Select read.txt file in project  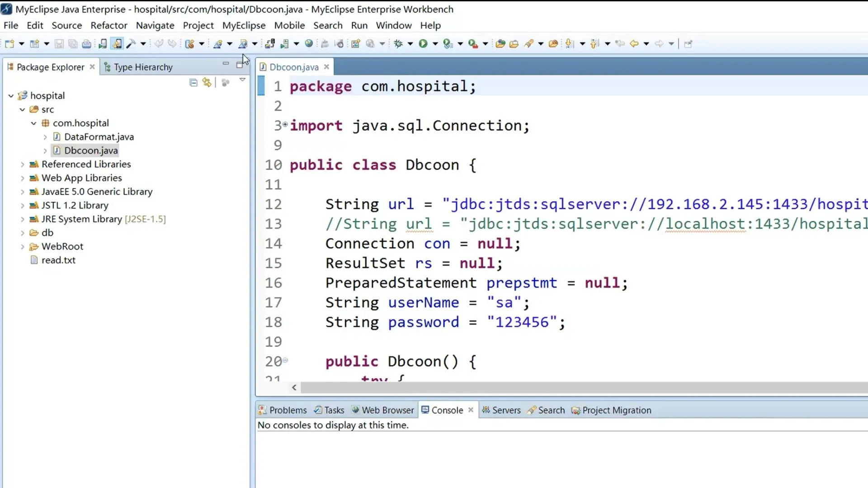[x=58, y=260]
